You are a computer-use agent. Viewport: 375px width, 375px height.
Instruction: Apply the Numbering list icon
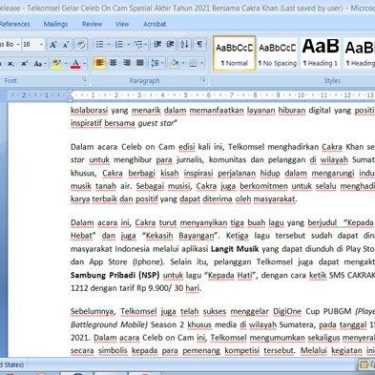pos(119,44)
